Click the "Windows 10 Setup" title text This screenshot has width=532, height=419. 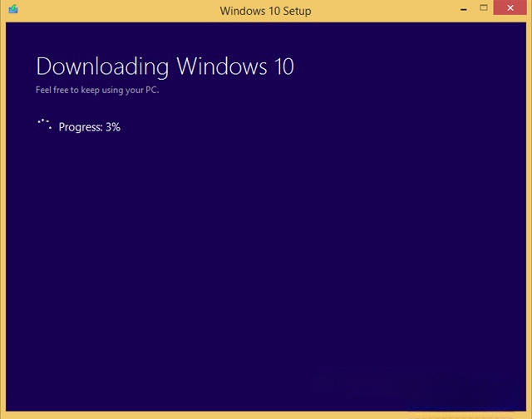(265, 11)
